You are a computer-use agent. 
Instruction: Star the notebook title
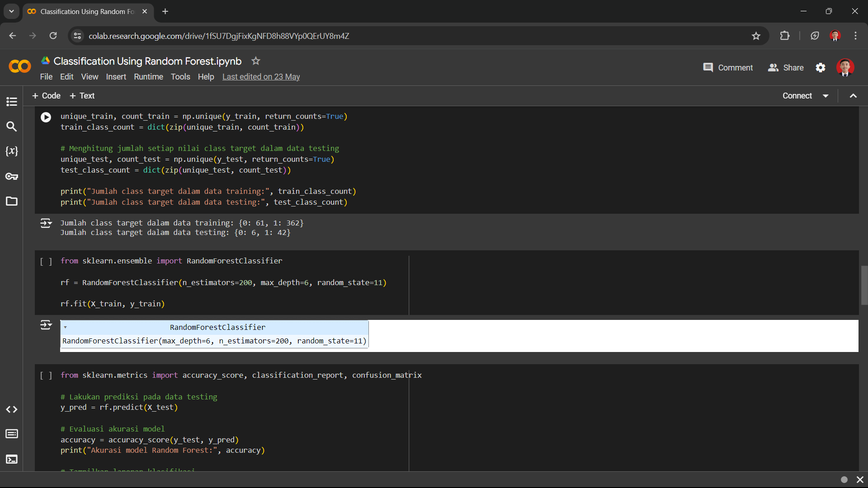point(256,61)
